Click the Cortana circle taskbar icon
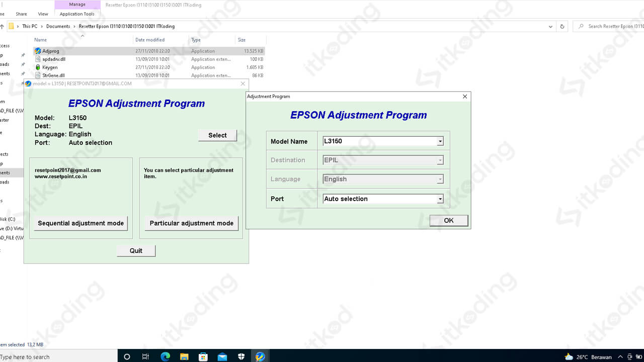This screenshot has height=362, width=644. point(127,356)
